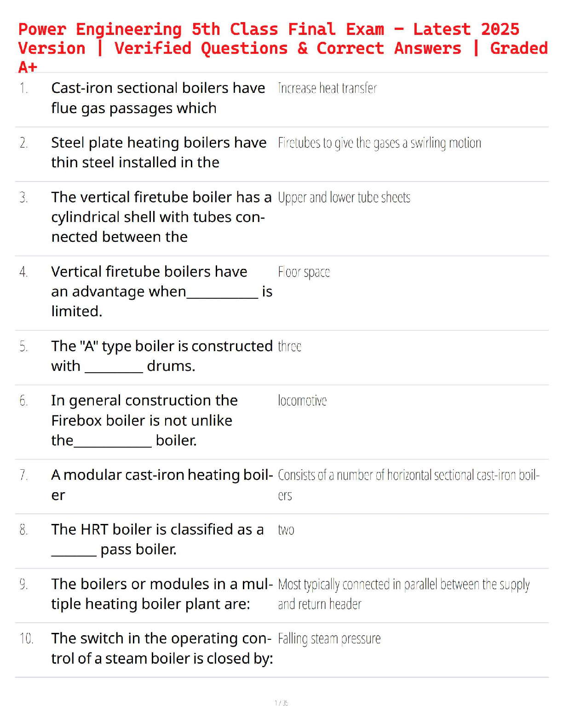The height and width of the screenshot is (728, 563).
Task: Select the answer about firetubes swirling motion
Action: (379, 143)
